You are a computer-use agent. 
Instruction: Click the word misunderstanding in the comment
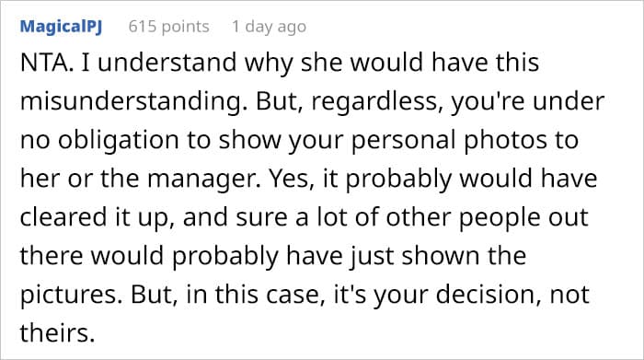[x=131, y=102]
